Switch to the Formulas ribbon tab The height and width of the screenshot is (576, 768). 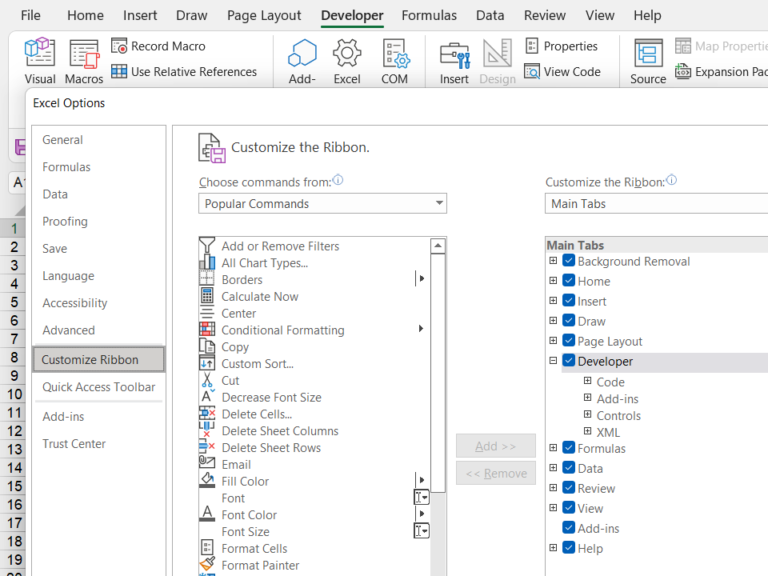429,15
